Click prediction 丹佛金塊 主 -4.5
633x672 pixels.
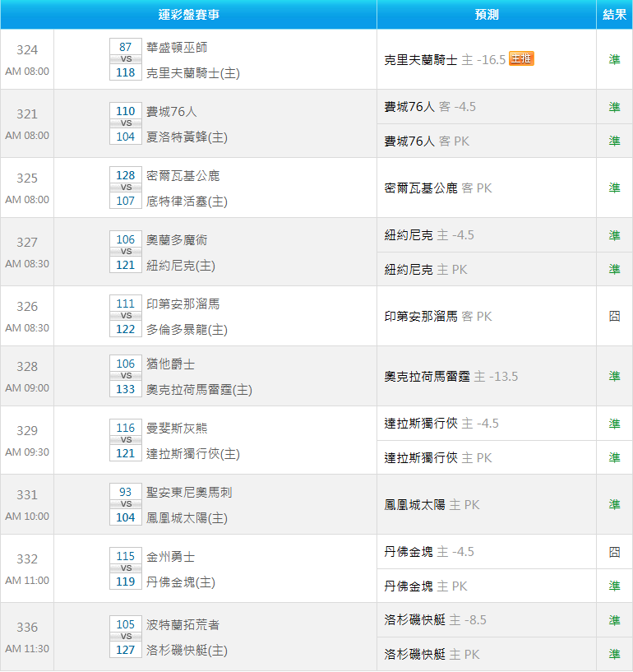pos(429,552)
